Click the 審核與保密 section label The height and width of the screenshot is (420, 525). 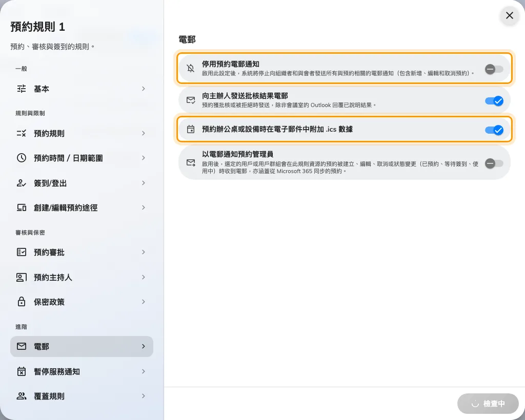(x=30, y=233)
